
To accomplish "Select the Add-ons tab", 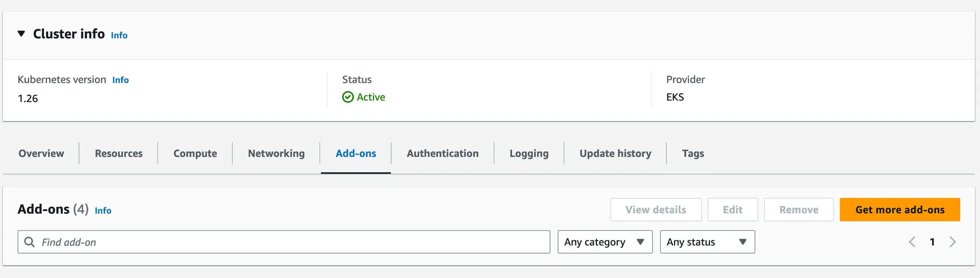I will (x=356, y=154).
